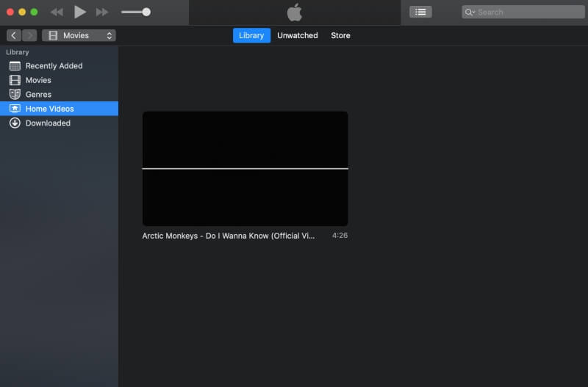Close the window with red button
The height and width of the screenshot is (387, 588).
coord(10,12)
